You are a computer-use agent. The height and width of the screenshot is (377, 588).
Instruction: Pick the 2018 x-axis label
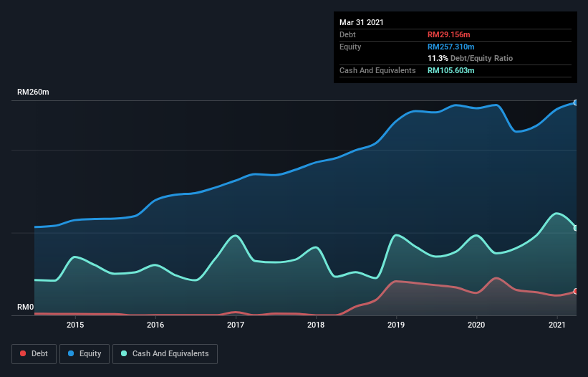point(316,325)
